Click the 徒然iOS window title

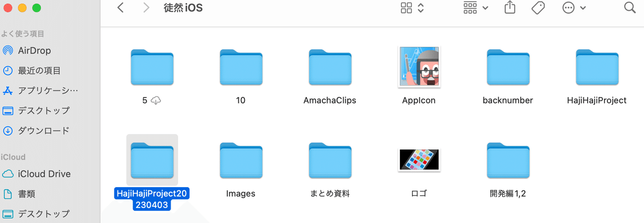coord(183,8)
